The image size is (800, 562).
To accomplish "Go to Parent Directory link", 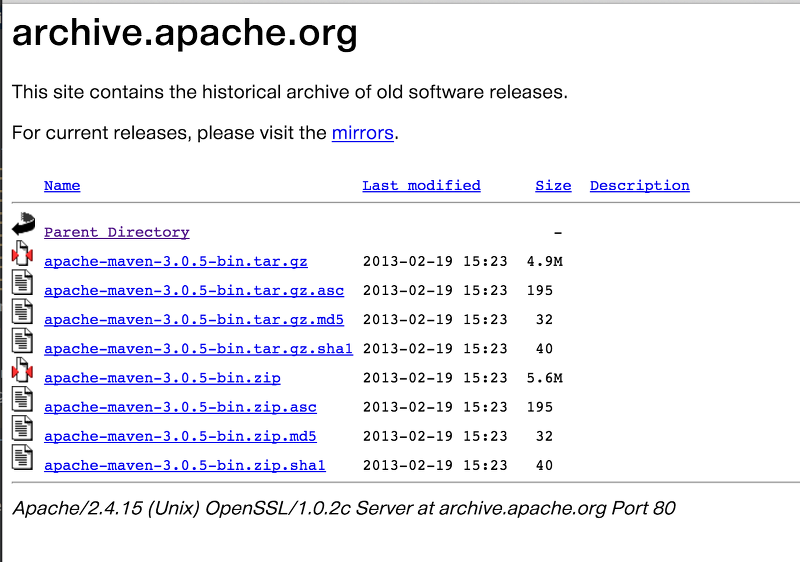I will [x=117, y=232].
